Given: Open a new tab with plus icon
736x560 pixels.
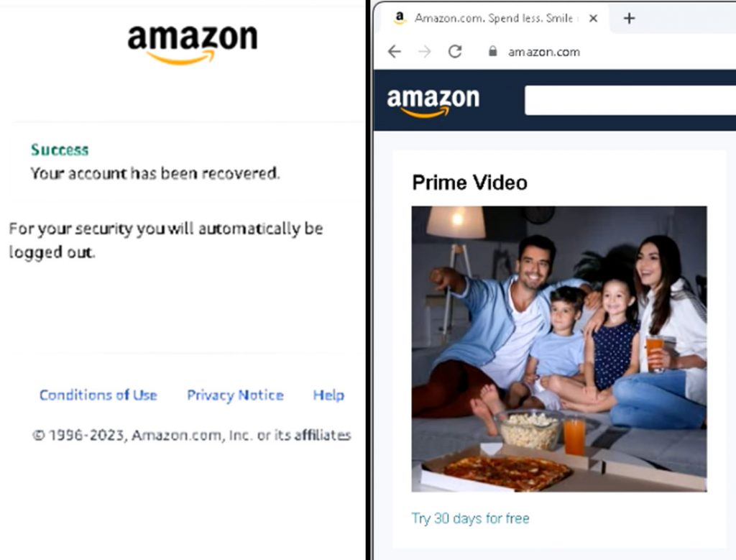Looking at the screenshot, I should pos(629,18).
